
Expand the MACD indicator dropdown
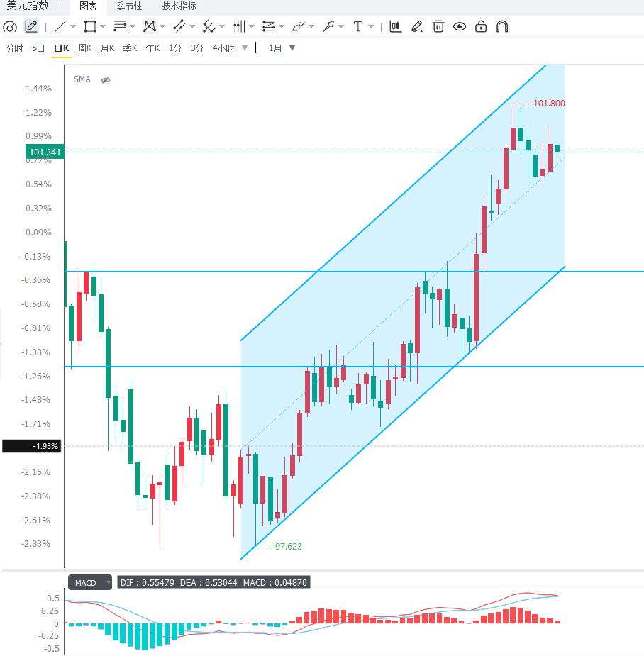(109, 582)
